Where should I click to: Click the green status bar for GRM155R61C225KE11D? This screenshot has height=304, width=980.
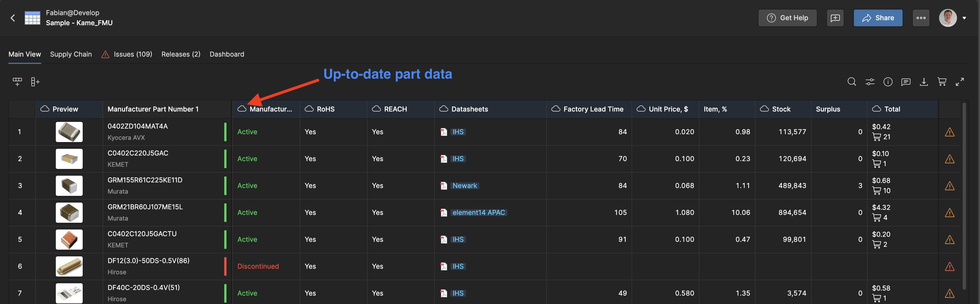pyautogui.click(x=225, y=186)
